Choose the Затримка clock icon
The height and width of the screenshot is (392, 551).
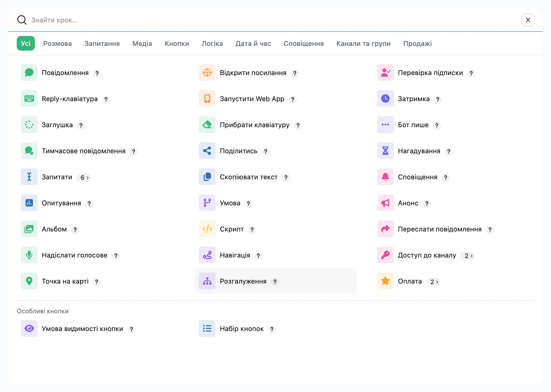(x=385, y=99)
